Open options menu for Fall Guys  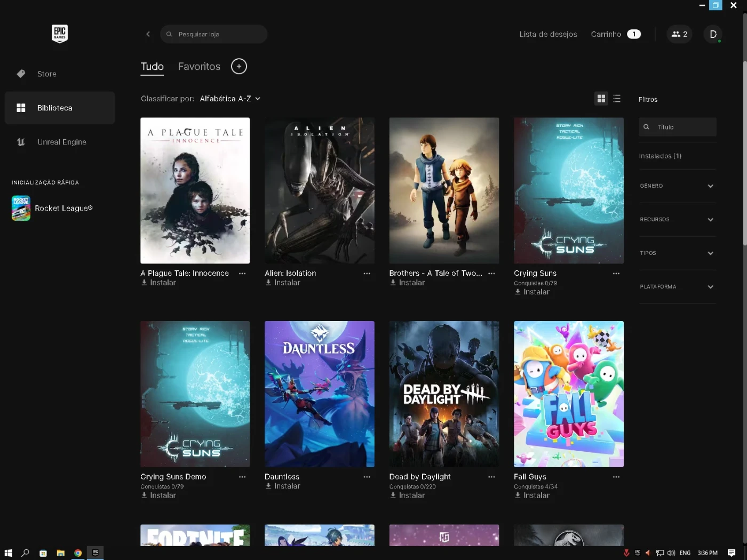[x=616, y=477]
